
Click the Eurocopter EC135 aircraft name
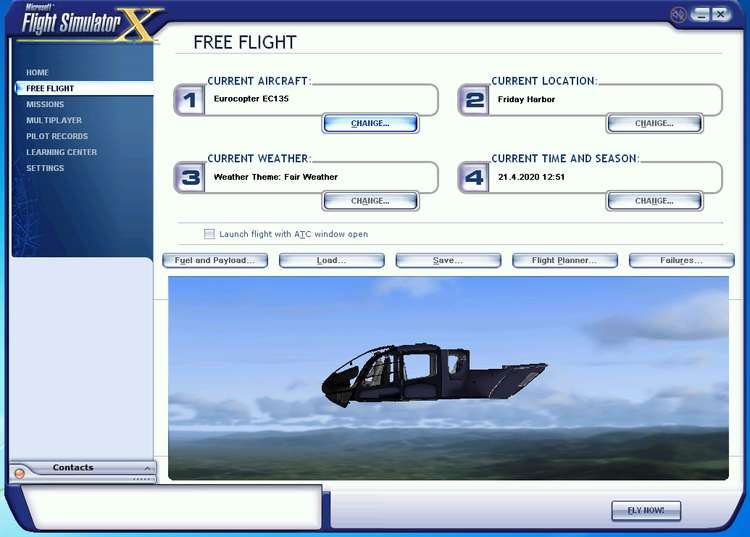coord(251,99)
